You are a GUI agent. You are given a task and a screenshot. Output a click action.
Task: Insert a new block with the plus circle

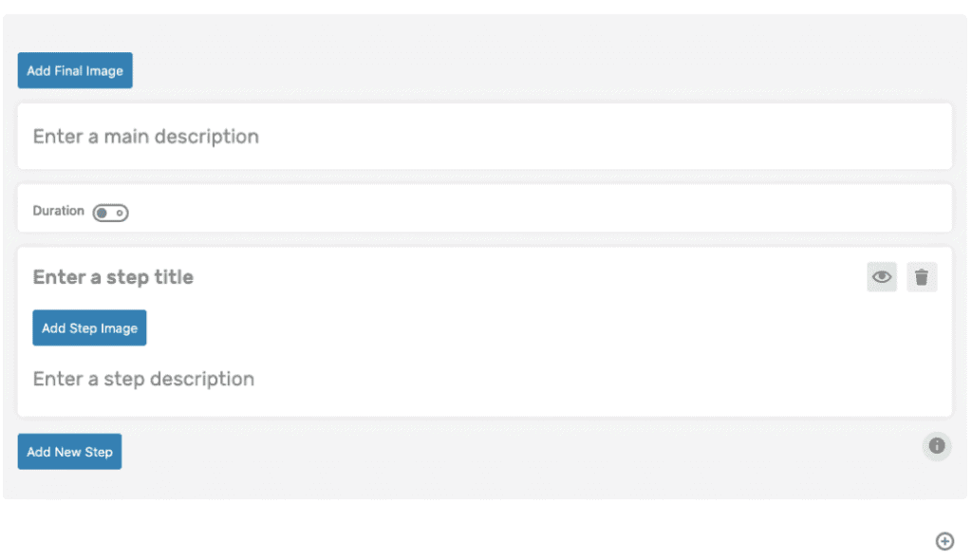(x=944, y=541)
